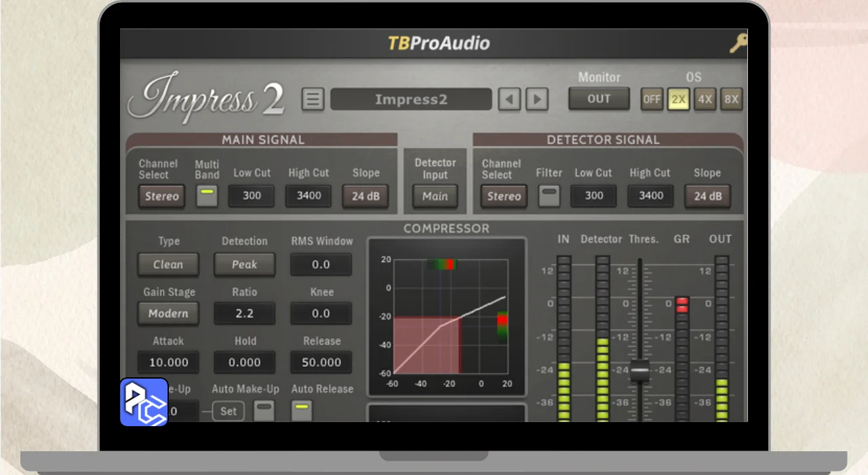Click the Impress2 preset name display
Viewport: 868px width, 475px height.
(411, 100)
